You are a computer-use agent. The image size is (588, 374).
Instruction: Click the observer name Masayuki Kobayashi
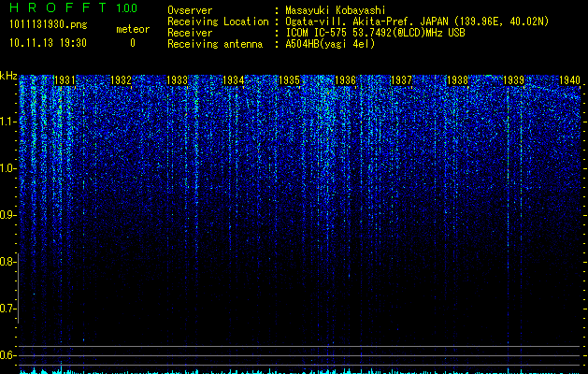336,10
